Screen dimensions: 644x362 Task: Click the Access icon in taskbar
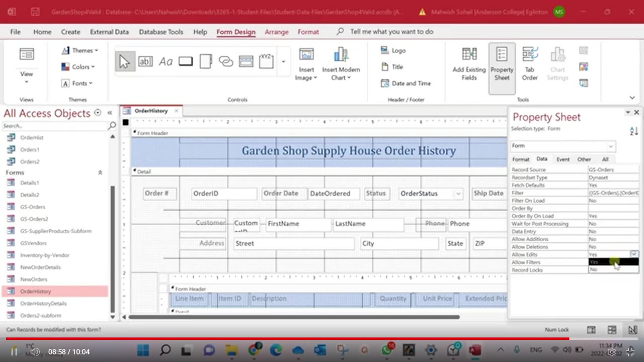pyautogui.click(x=475, y=350)
